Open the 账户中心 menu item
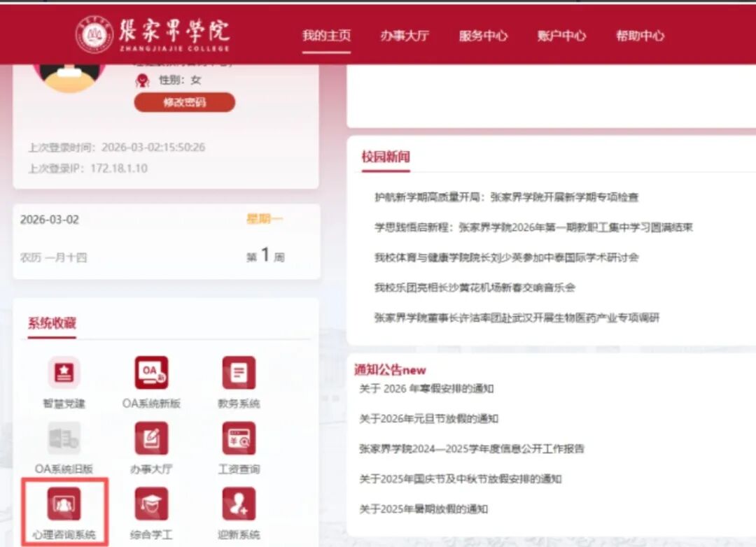Screen dimensions: 756x547 click(561, 34)
